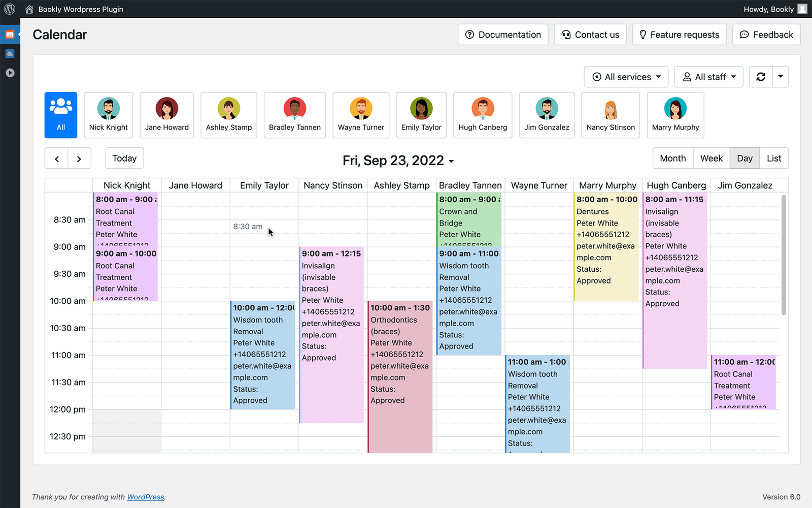Viewport: 812px width, 508px height.
Task: Switch to List view
Action: pos(774,158)
